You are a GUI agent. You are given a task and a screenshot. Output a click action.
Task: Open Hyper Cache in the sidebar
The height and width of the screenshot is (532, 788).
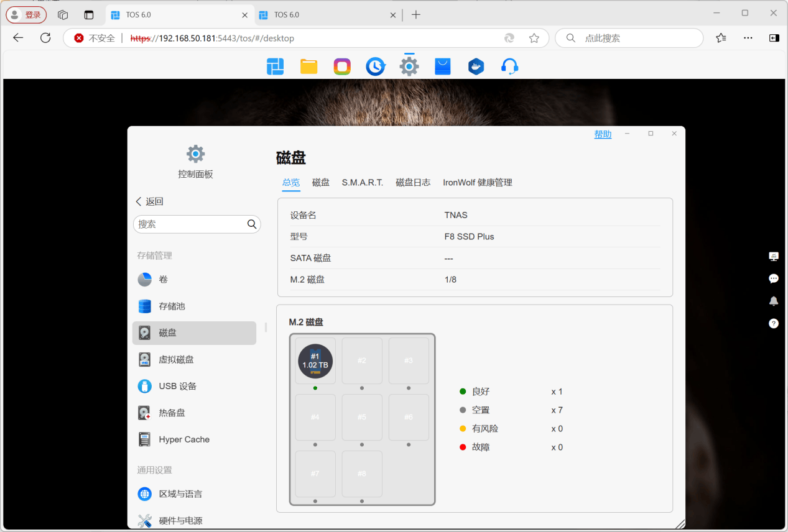click(x=183, y=439)
